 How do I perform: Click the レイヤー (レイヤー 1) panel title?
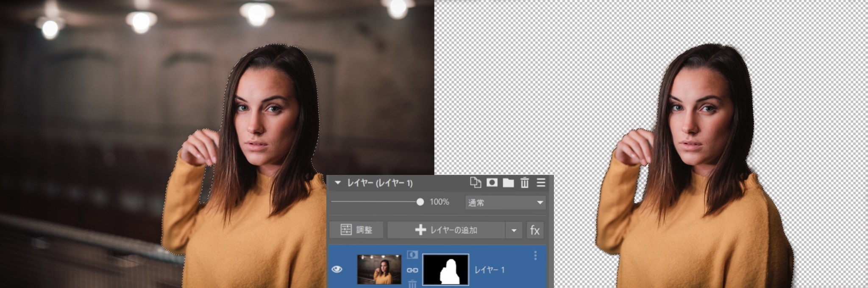(x=380, y=183)
